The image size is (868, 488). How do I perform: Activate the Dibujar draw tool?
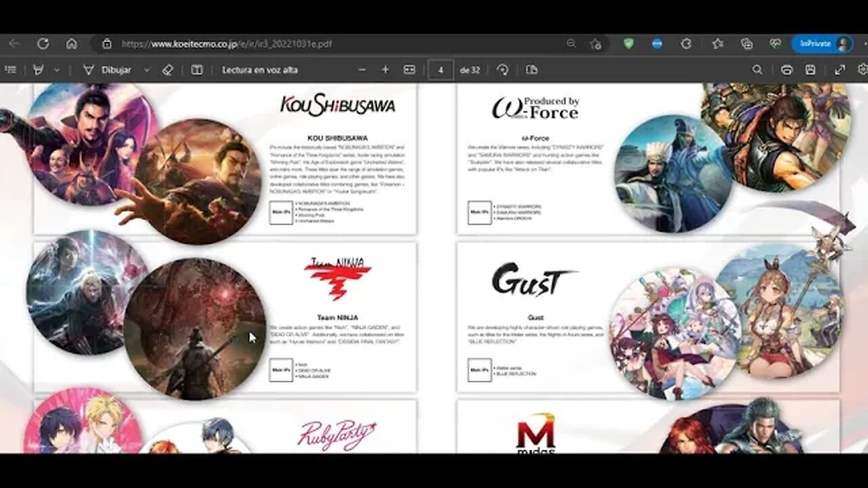click(x=107, y=70)
